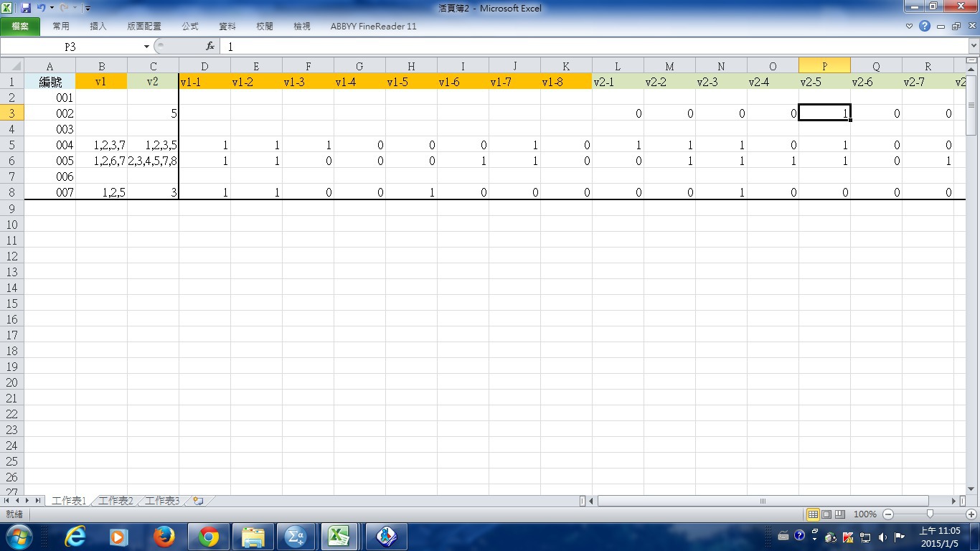Jump to the last sheet tab arrow
This screenshot has width=980, height=551.
pos(38,501)
